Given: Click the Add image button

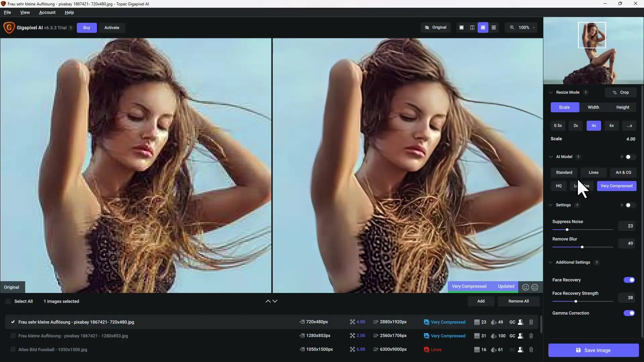Looking at the screenshot, I should point(481,301).
